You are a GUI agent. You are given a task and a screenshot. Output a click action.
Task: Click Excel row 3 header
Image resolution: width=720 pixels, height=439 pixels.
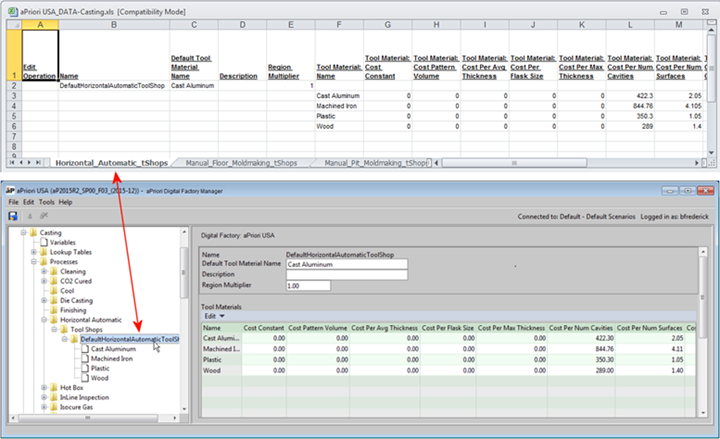pyautogui.click(x=14, y=96)
